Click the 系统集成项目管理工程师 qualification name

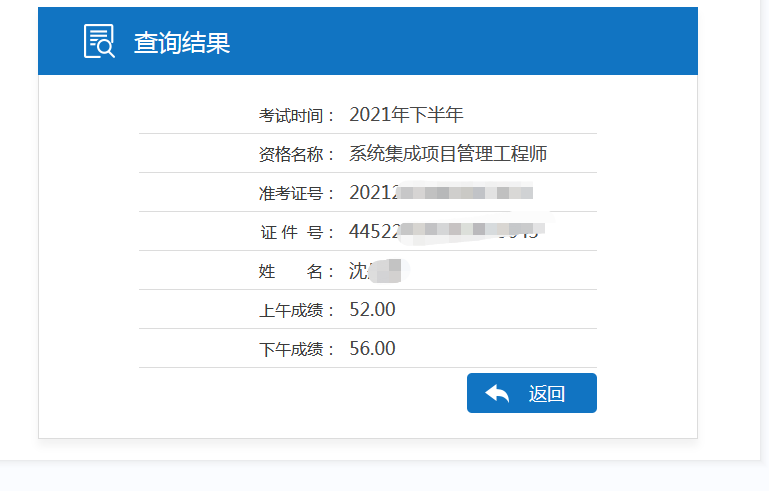pyautogui.click(x=448, y=154)
